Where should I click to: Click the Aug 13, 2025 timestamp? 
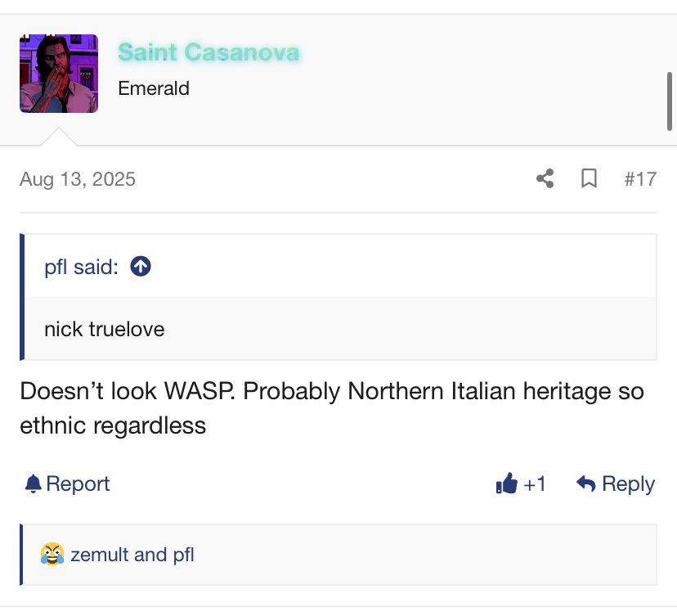pos(78,178)
